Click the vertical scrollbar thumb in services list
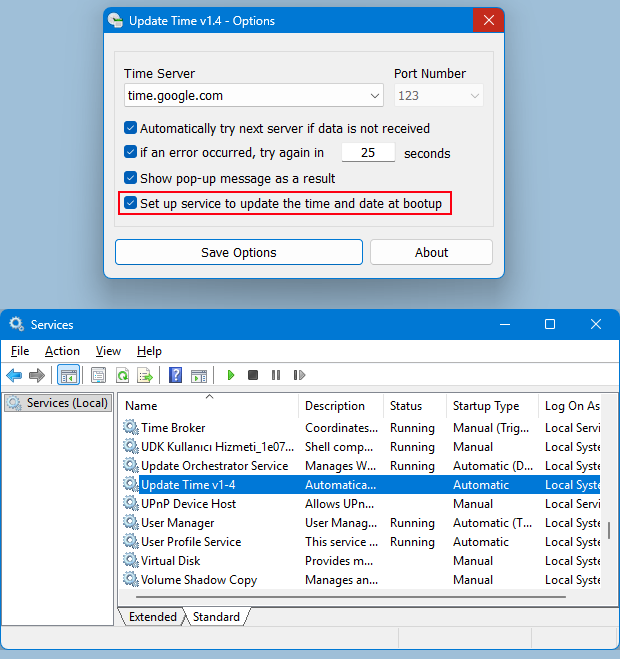The width and height of the screenshot is (620, 659). point(609,530)
